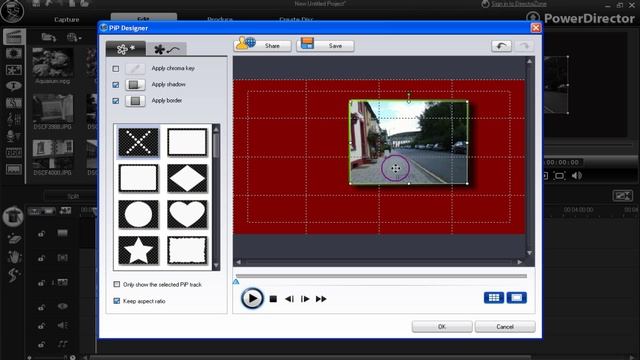This screenshot has width=640, height=360.
Task: Enable Only show the selected PiP track
Action: tap(117, 284)
